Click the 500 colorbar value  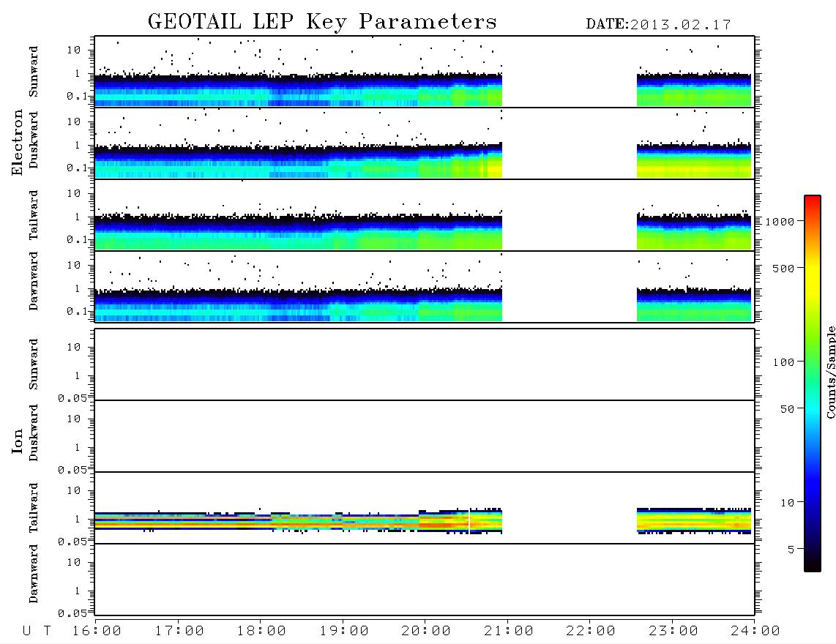783,269
